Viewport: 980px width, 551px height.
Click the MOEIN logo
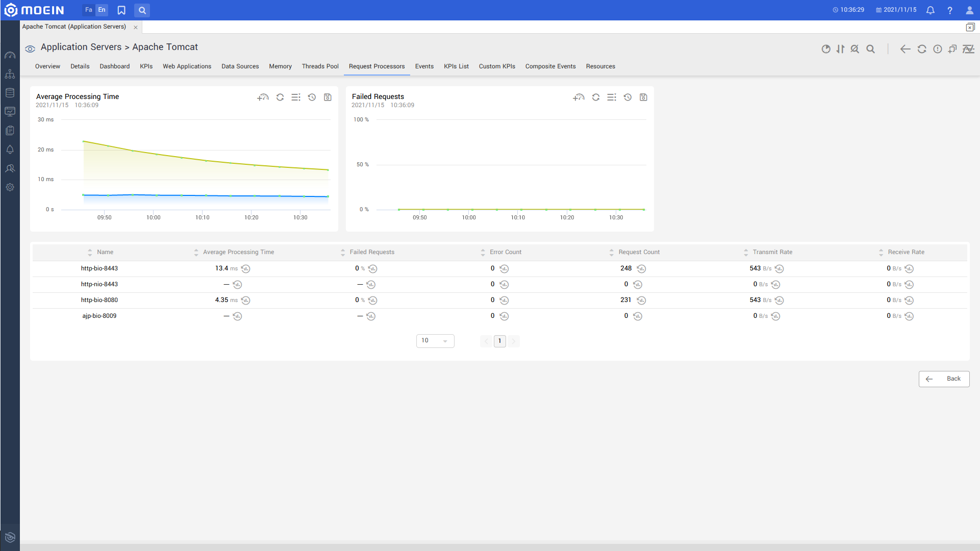34,10
